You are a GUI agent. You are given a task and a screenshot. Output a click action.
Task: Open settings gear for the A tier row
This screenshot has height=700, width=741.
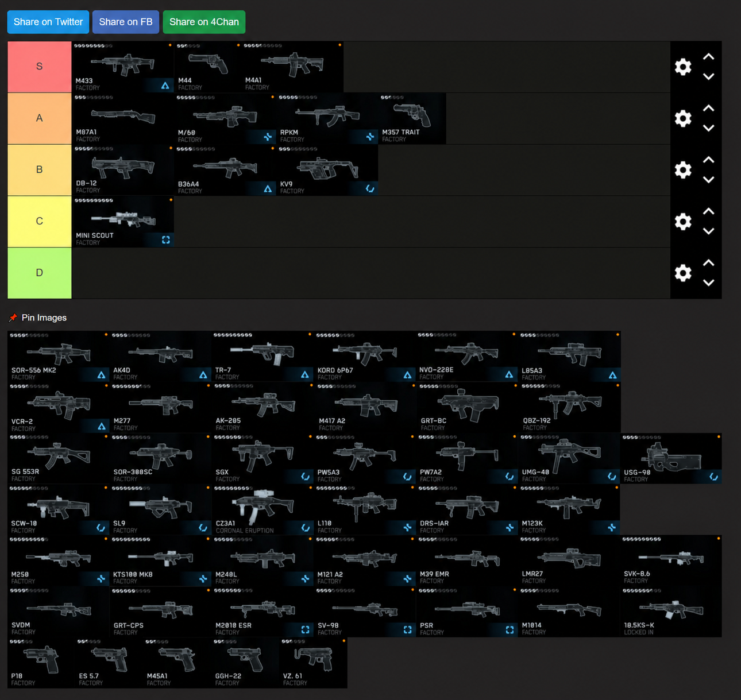pos(682,118)
